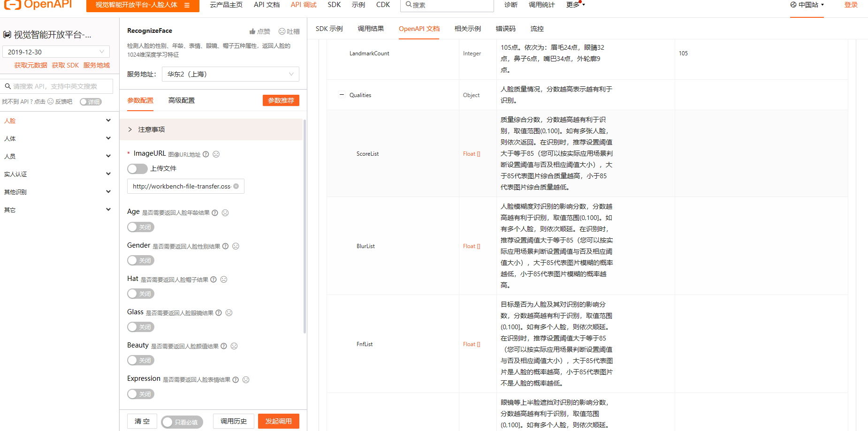This screenshot has height=431, width=868.
Task: Collapse the Qualities object row
Action: pos(342,95)
